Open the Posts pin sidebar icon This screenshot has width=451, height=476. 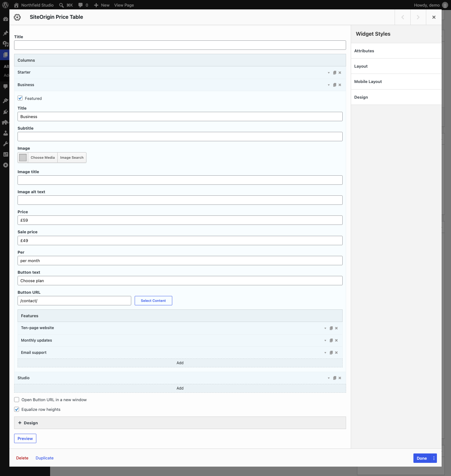(5, 33)
